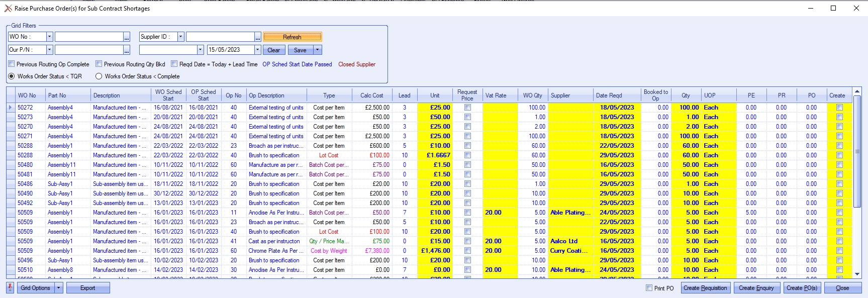Open the Save button's split arrow
Screen dimensions: 868x298
[317, 50]
